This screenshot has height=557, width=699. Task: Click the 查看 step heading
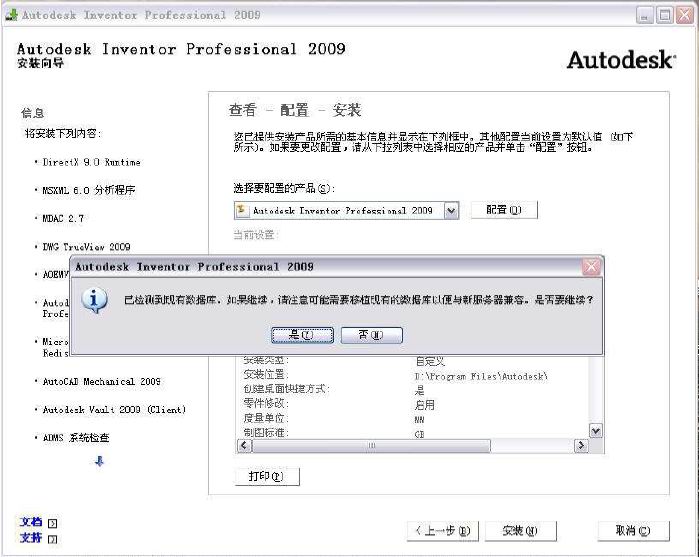point(243,110)
